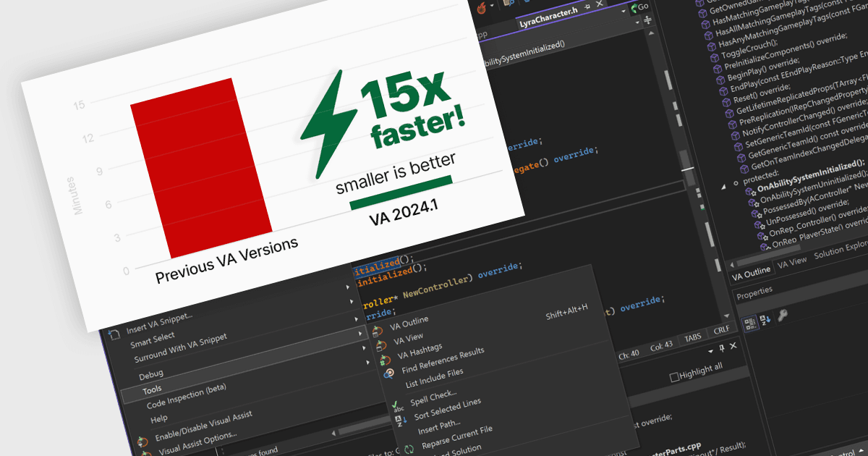Click the Sort Selected Lines A-Z icon
Screen dimensions: 868x456
[x=401, y=420]
